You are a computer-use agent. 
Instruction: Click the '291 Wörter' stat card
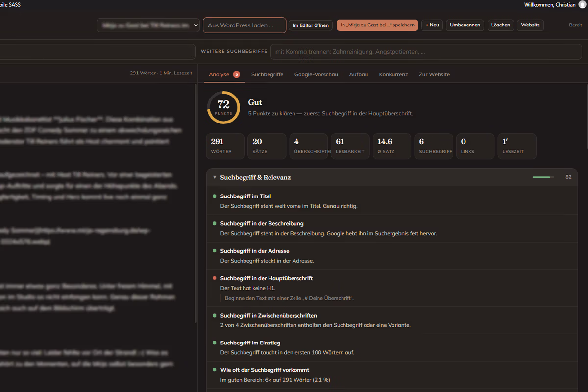click(x=225, y=146)
